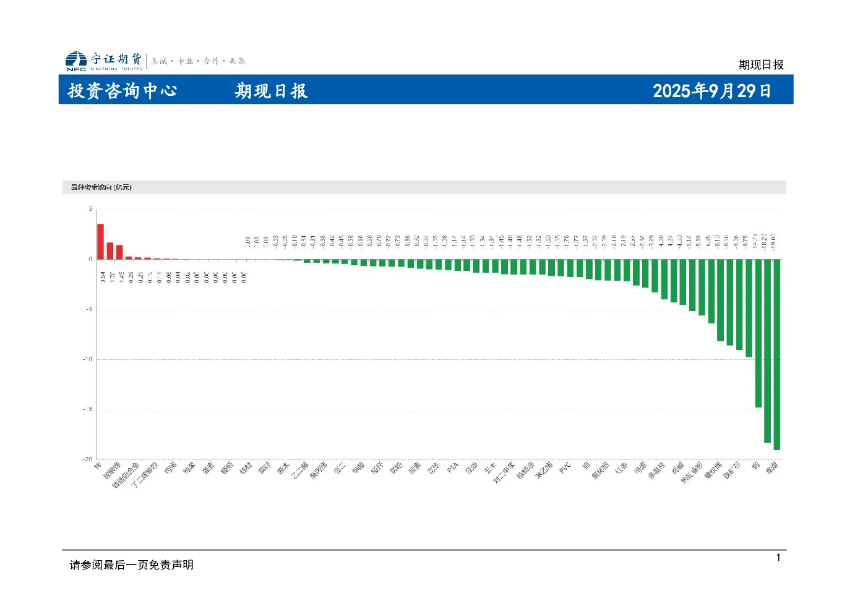This screenshot has width=868, height=614.
Task: Click the x-axis label '苯乙烯'
Action: tap(544, 470)
